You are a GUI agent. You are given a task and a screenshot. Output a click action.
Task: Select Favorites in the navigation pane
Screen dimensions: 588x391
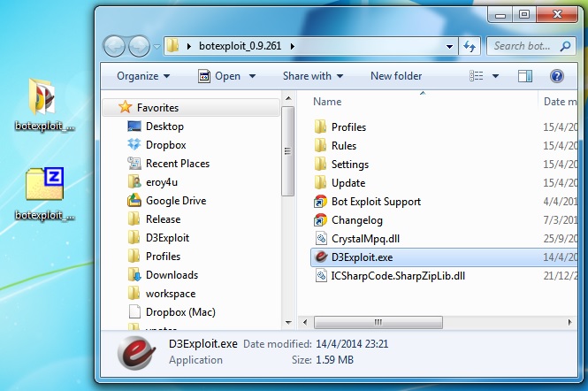(x=191, y=108)
